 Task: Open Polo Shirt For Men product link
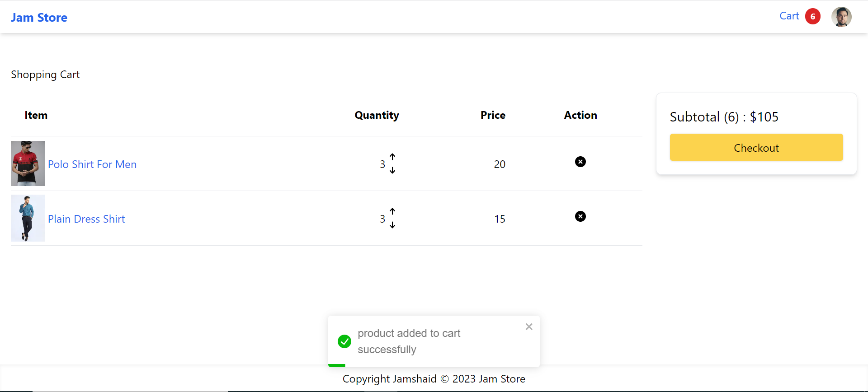[92, 164]
